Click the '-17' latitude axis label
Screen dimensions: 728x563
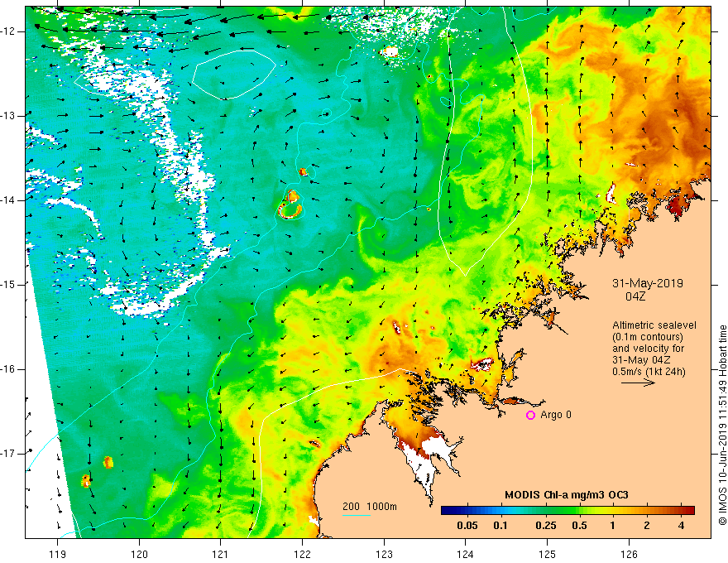[x=9, y=454]
